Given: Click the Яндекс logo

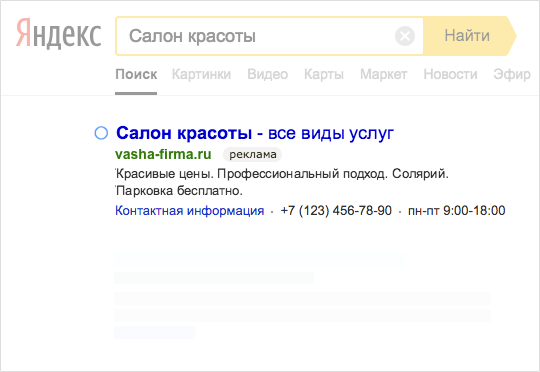Looking at the screenshot, I should [59, 33].
